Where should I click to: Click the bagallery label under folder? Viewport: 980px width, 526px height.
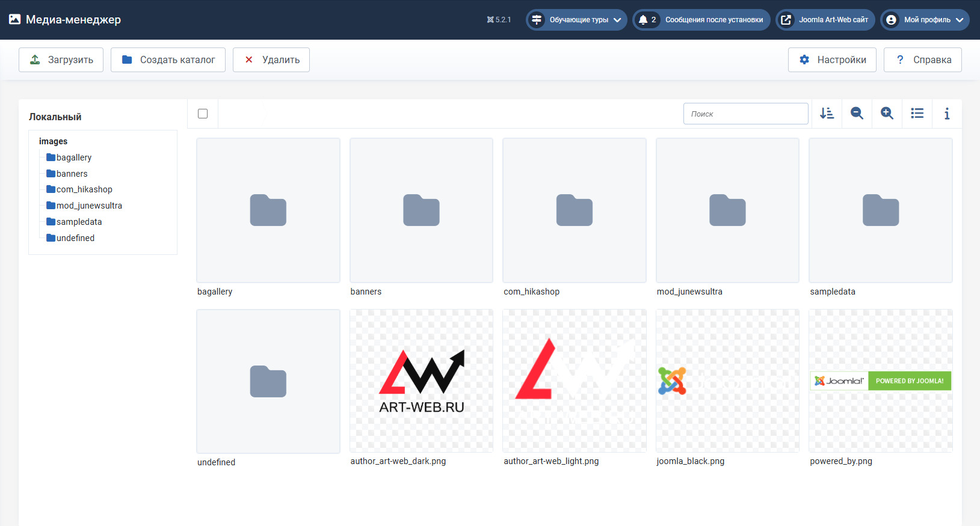pyautogui.click(x=215, y=292)
